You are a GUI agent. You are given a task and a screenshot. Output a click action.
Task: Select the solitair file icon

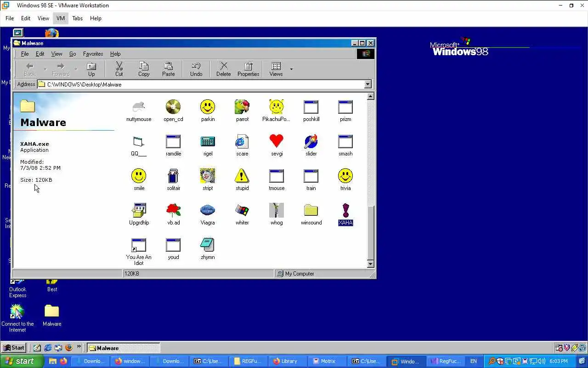173,176
